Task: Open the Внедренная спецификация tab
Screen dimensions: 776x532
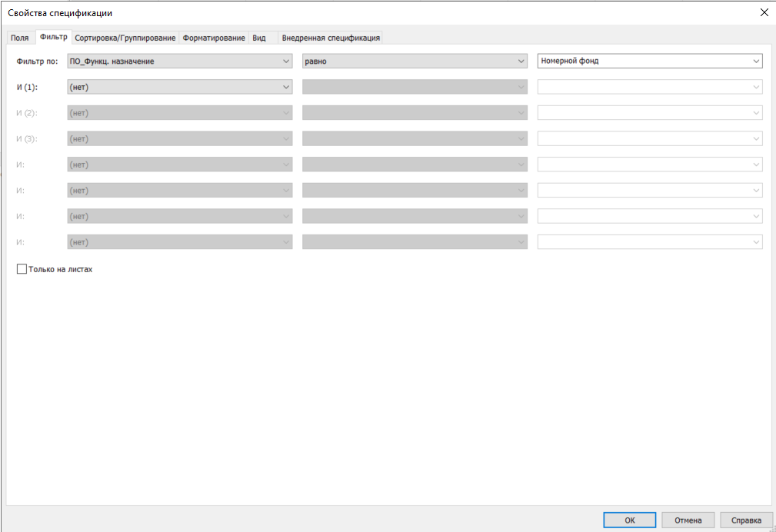Action: [x=331, y=38]
